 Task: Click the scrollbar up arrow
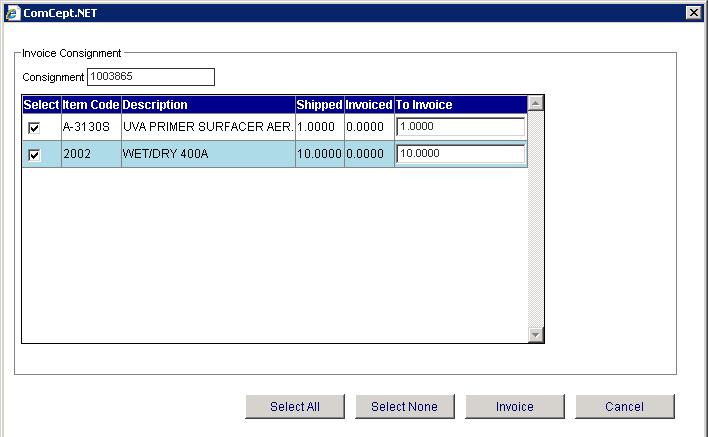(535, 103)
